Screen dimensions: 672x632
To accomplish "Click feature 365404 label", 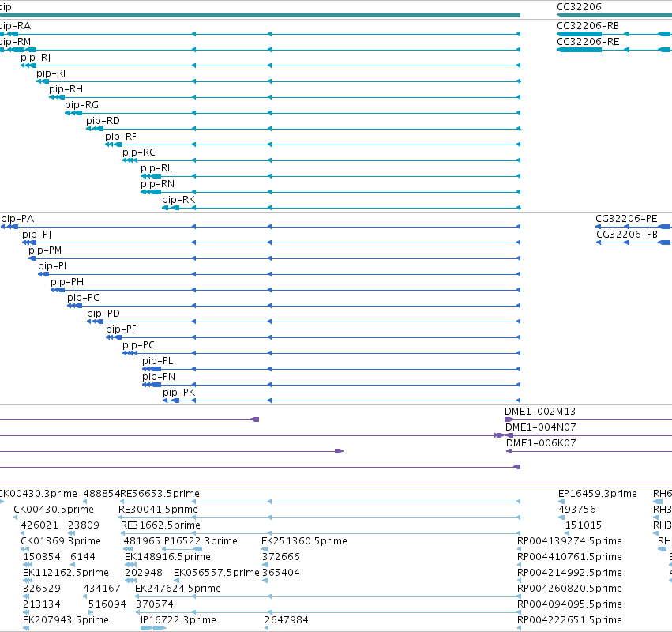I will [x=281, y=574].
